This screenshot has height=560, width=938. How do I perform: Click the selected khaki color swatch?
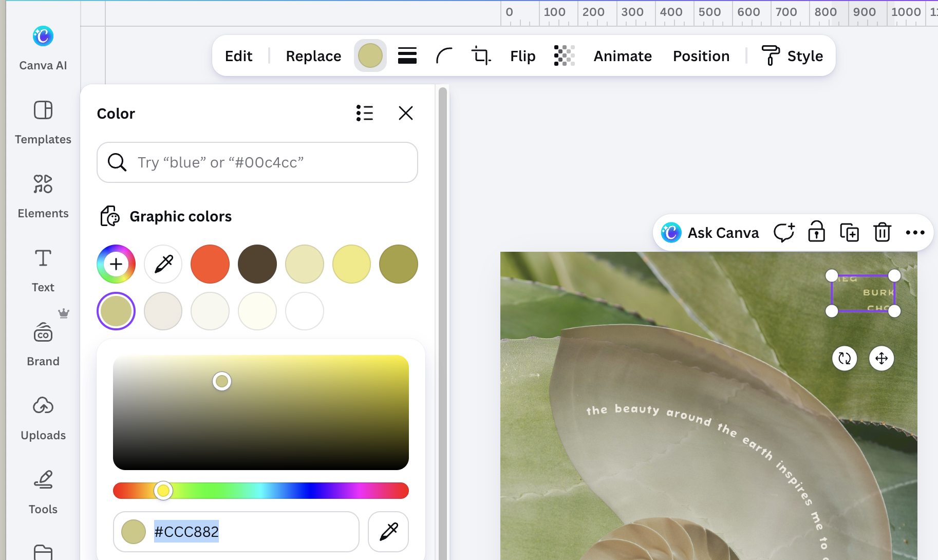pos(116,311)
